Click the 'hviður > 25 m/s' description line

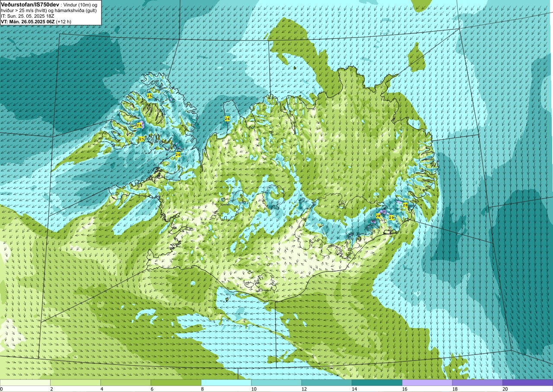click(49, 10)
